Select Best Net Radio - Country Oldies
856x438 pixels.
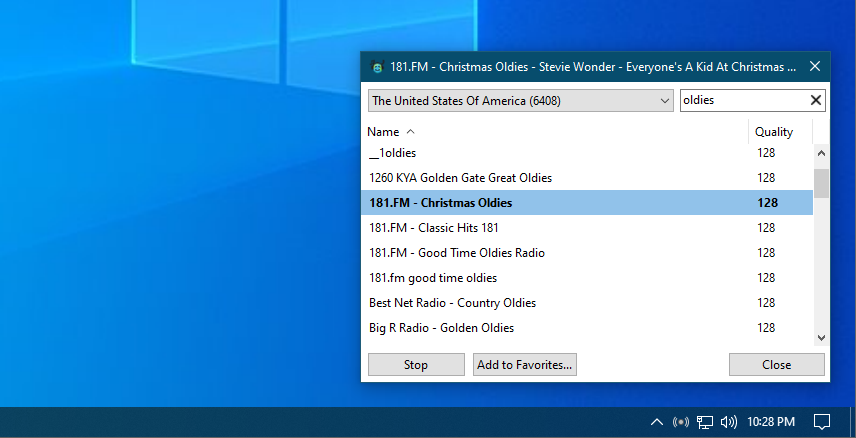[587, 303]
